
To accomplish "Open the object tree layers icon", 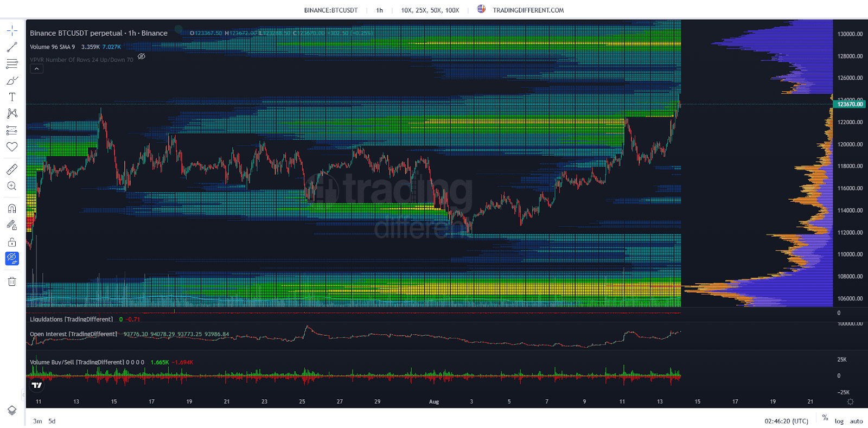I will (x=12, y=410).
